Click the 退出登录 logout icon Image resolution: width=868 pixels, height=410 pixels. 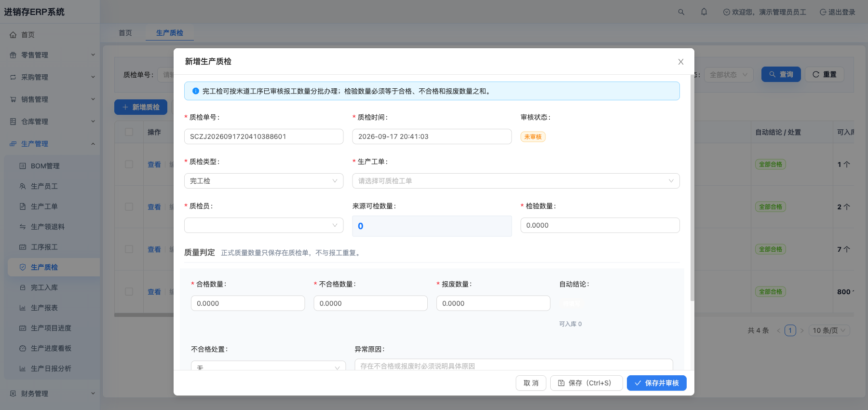(x=823, y=12)
